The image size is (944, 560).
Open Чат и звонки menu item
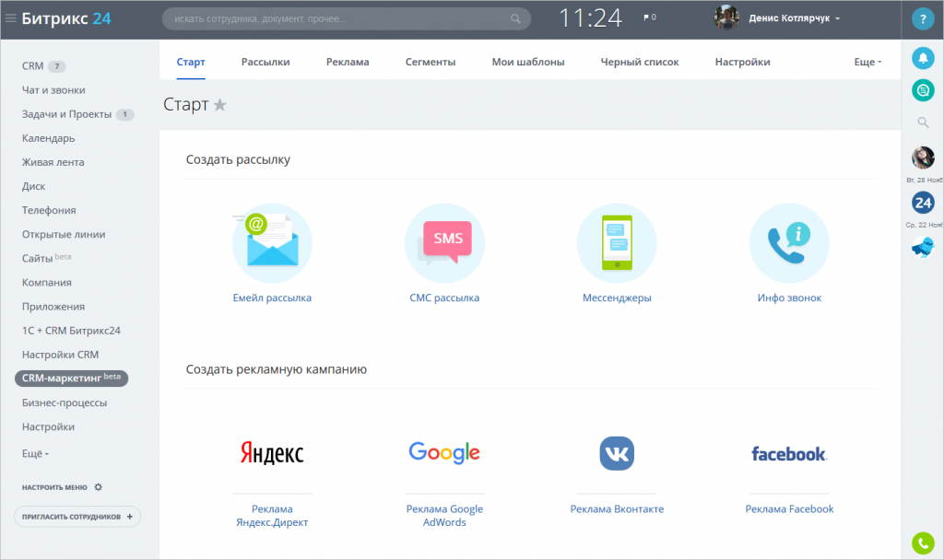tap(53, 90)
